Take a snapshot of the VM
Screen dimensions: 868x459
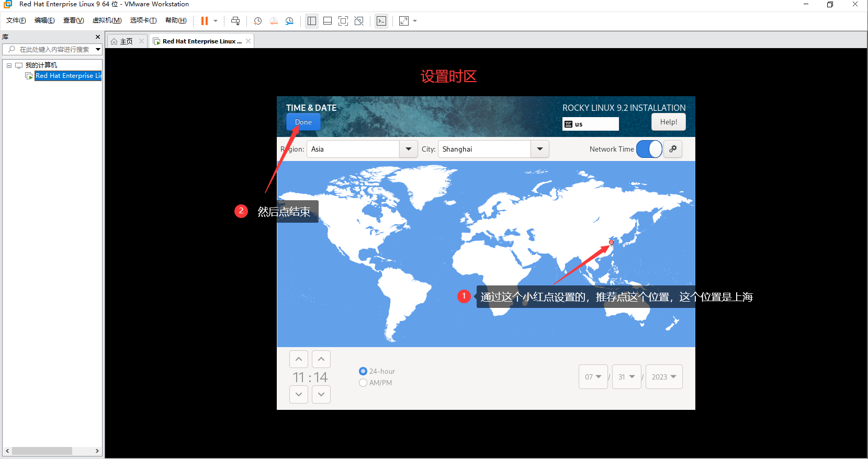[x=257, y=21]
